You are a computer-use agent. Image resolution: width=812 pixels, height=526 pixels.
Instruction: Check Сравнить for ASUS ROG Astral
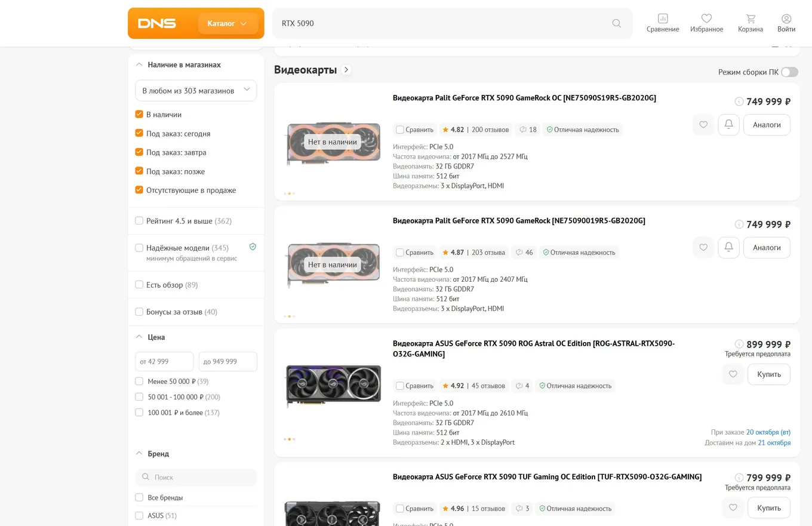pos(400,386)
